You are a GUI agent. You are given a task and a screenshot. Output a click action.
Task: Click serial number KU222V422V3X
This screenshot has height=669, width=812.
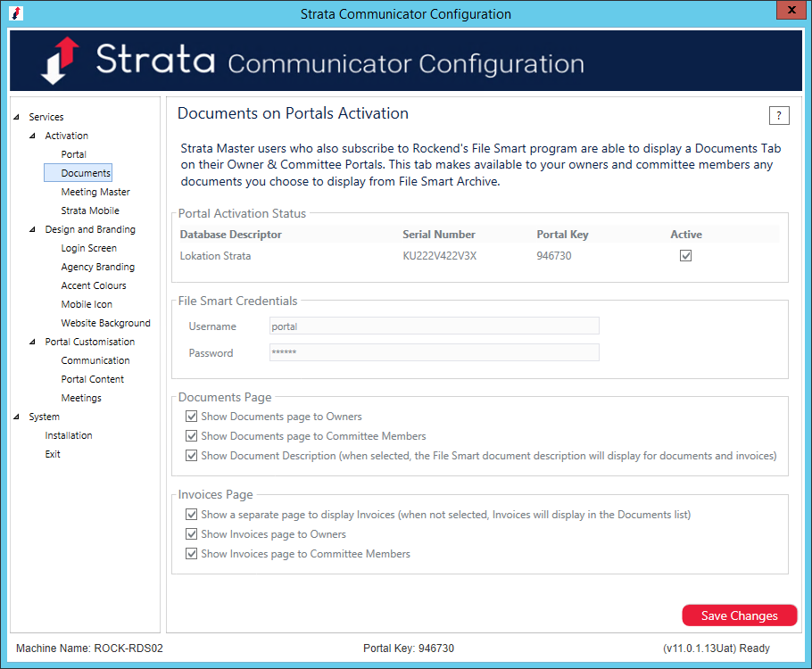440,256
